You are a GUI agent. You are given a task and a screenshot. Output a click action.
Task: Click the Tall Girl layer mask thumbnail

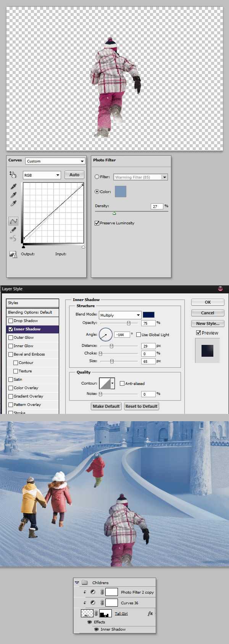tap(105, 613)
